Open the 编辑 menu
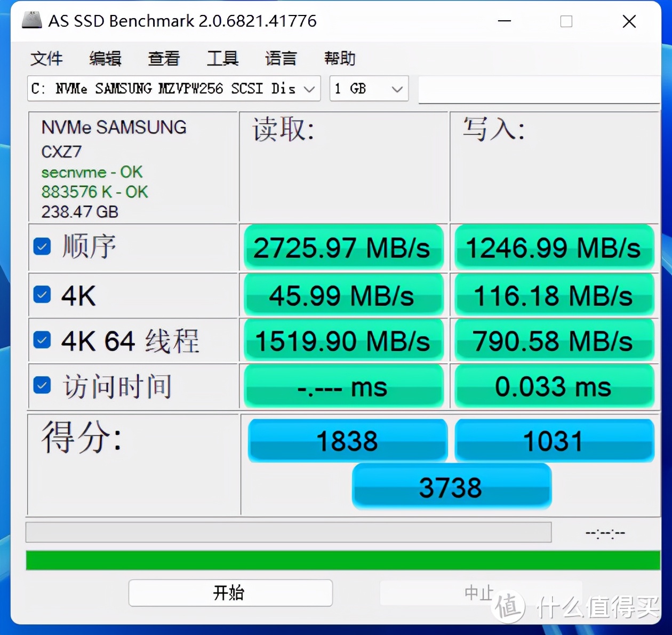The image size is (672, 635). 105,59
